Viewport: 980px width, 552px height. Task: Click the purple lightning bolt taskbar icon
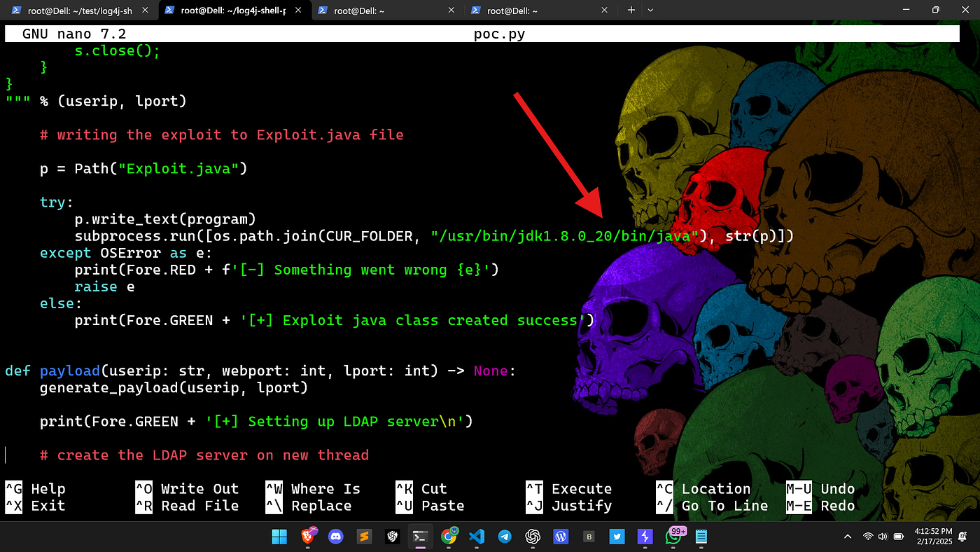click(x=645, y=537)
